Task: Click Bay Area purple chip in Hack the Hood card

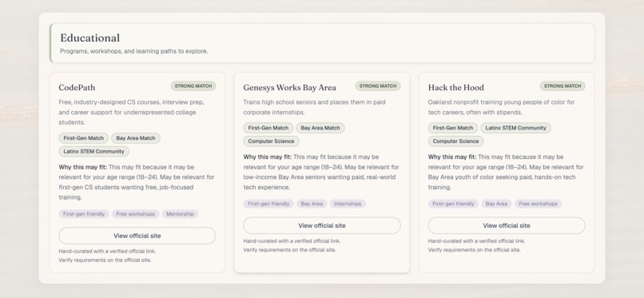Action: click(496, 204)
